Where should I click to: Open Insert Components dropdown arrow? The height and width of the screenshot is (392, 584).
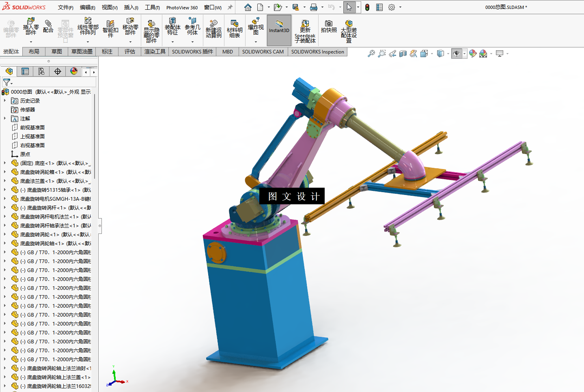click(x=31, y=41)
